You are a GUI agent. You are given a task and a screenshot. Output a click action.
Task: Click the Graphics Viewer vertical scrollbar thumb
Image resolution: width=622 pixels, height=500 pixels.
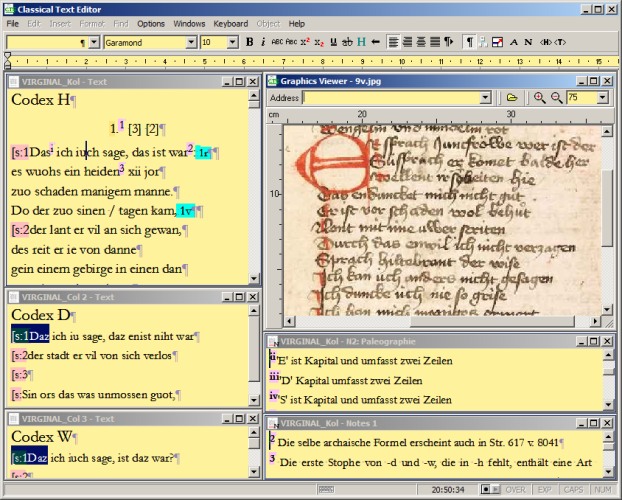(607, 209)
